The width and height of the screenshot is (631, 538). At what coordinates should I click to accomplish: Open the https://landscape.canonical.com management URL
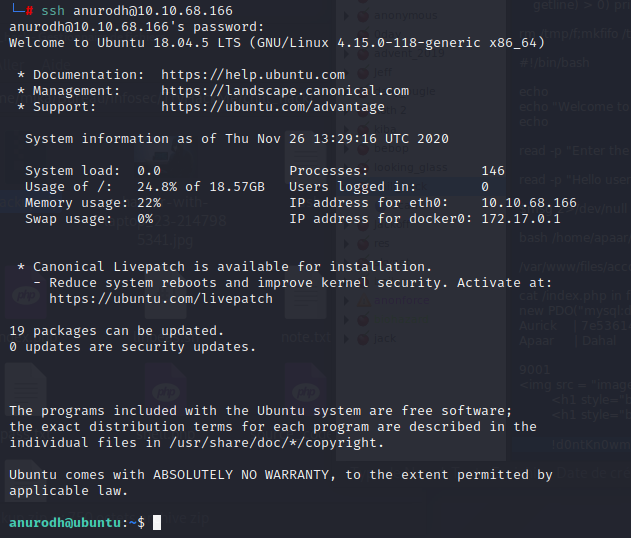click(285, 91)
